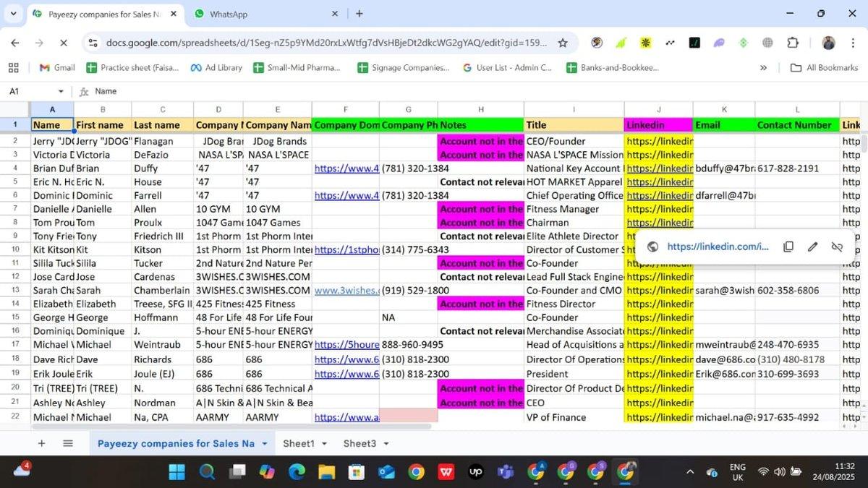Open the Gmail bookmark

57,67
